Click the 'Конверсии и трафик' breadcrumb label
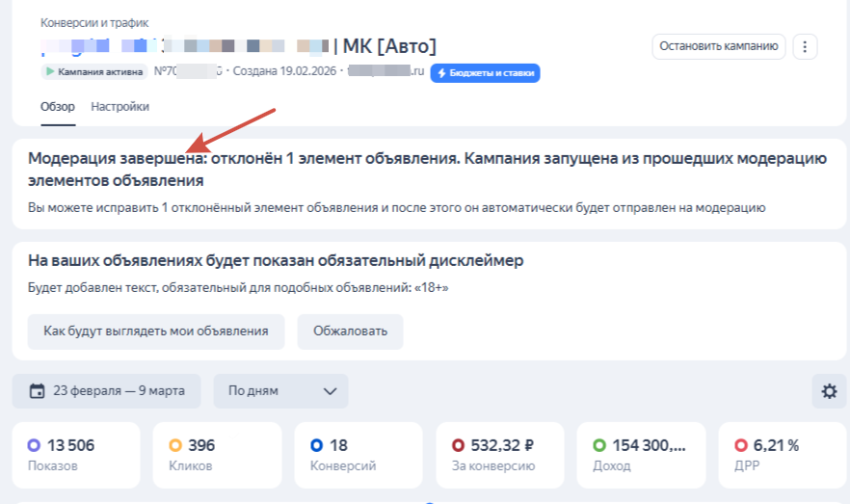This screenshot has height=504, width=850. pos(94,22)
